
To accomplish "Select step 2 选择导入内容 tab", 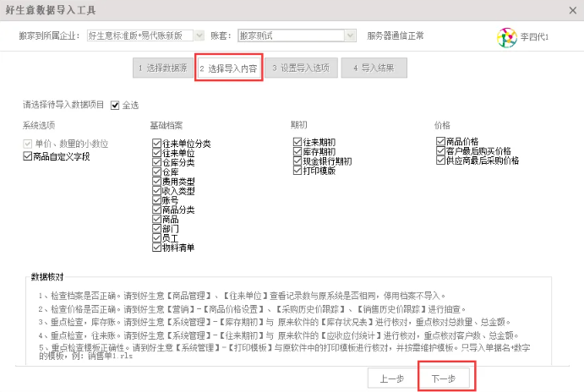I will tap(229, 68).
